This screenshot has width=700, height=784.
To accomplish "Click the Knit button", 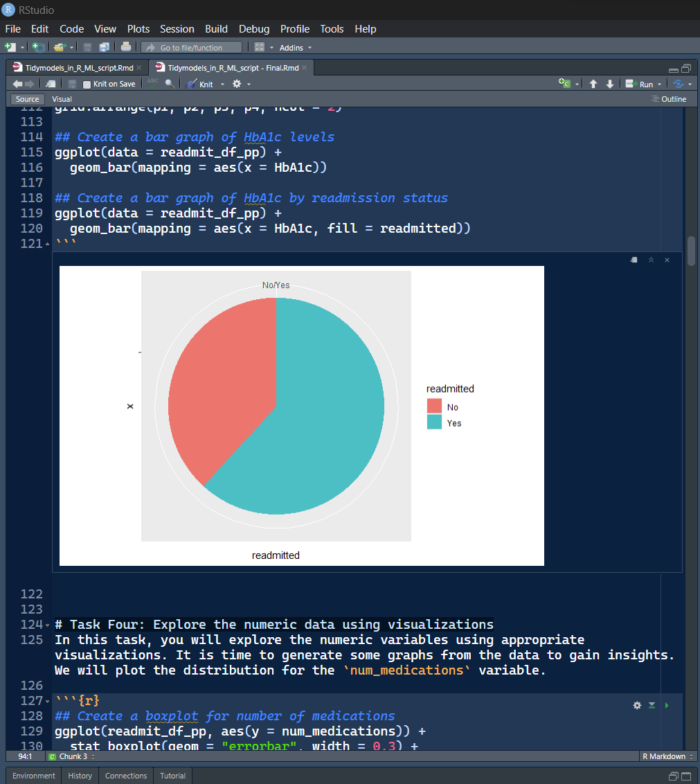I will tap(199, 84).
